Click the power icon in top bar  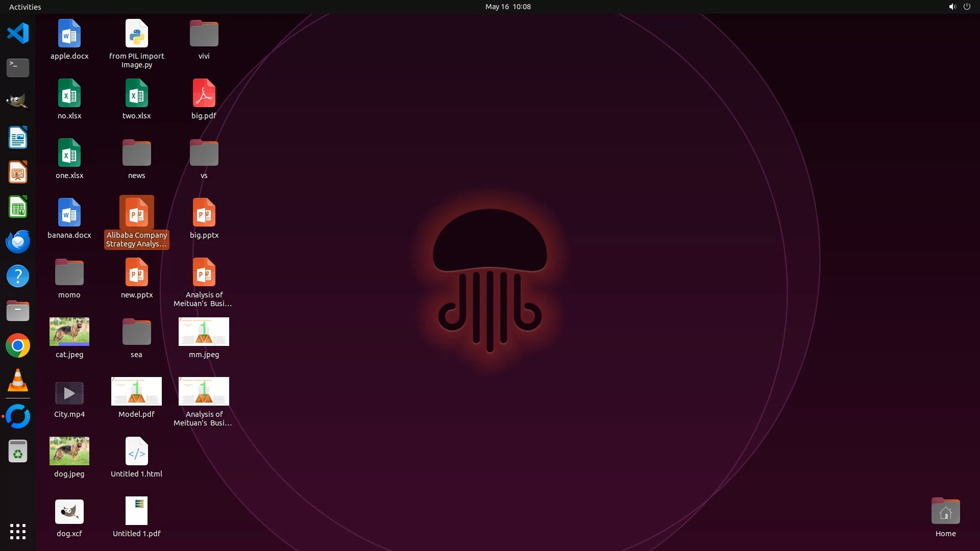(967, 7)
